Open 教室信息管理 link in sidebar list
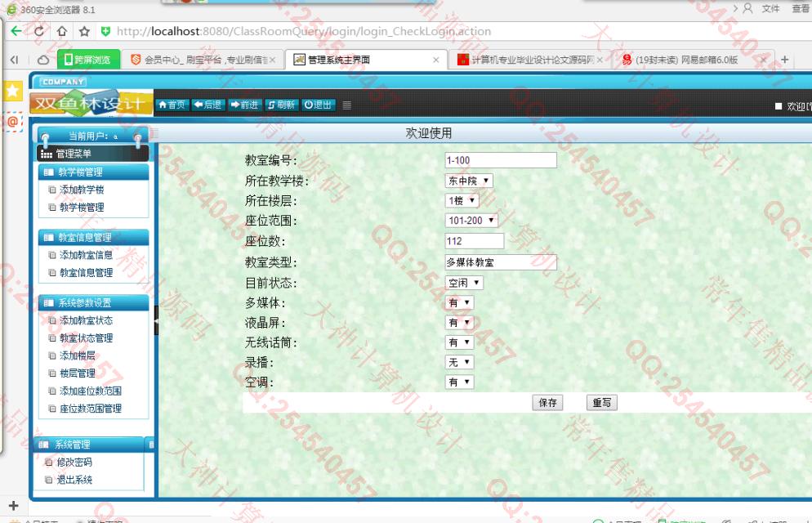 pyautogui.click(x=86, y=272)
